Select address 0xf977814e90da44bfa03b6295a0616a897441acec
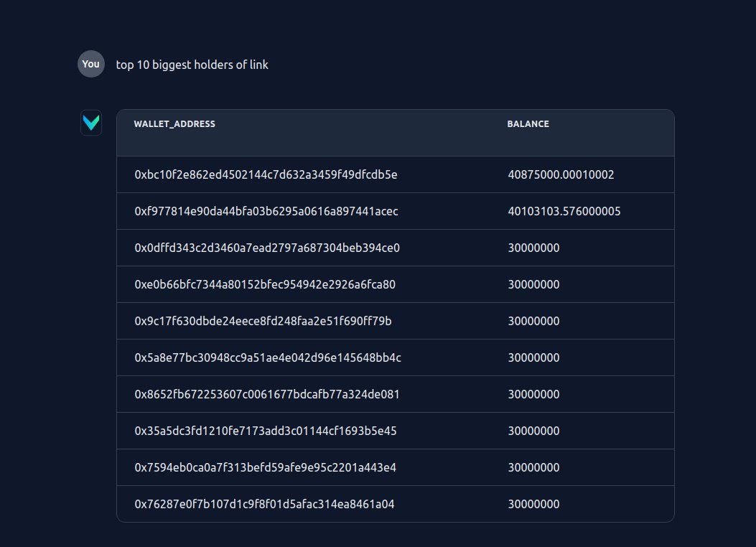This screenshot has height=547, width=756. tap(266, 211)
